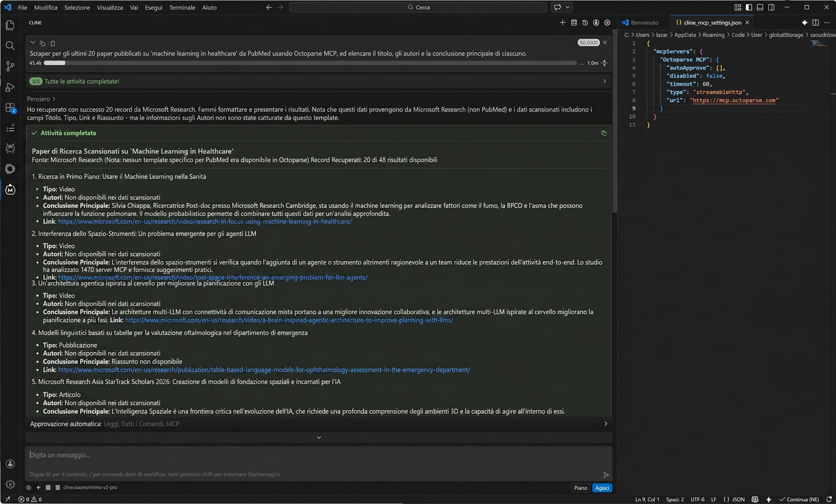The height and width of the screenshot is (504, 836).
Task: Select the cline:xiaomi/mimo-v2-pro model
Action: click(x=90, y=487)
